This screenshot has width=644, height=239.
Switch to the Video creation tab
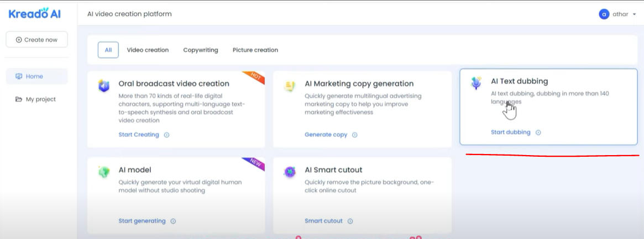[x=148, y=50]
